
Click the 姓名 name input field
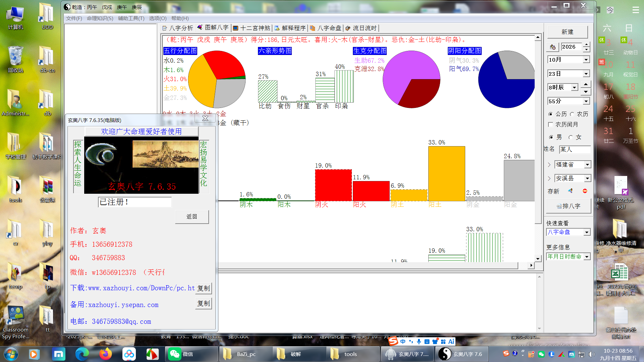coord(575,149)
